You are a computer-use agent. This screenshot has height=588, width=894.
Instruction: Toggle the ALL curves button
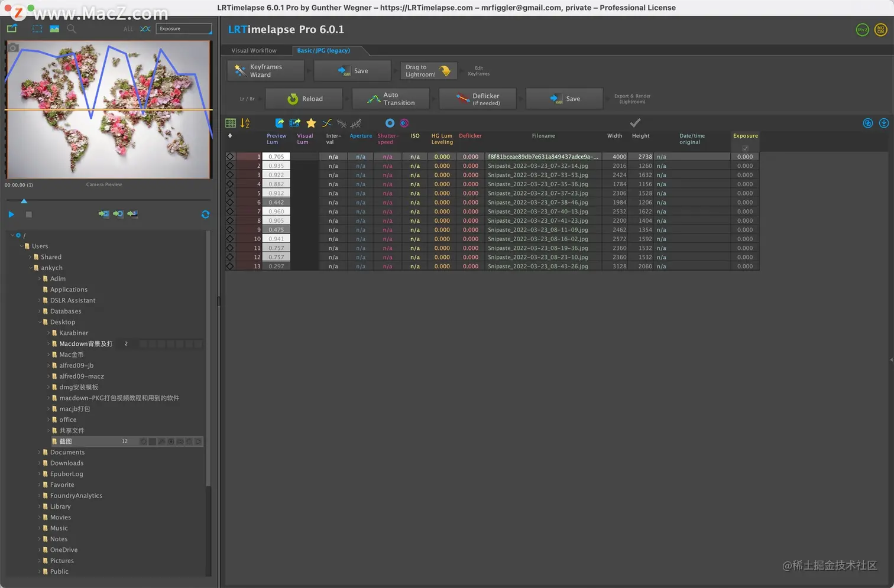pyautogui.click(x=128, y=28)
